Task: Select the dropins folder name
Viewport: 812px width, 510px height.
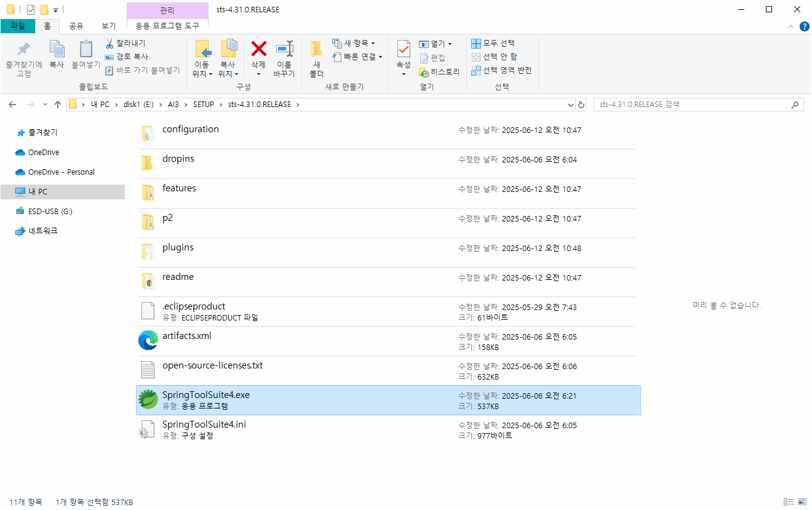Action: (x=178, y=159)
